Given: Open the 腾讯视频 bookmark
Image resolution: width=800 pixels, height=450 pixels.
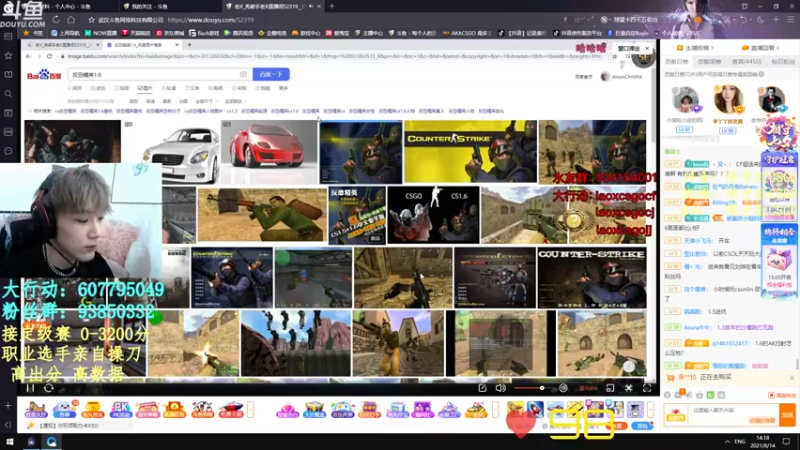Looking at the screenshot, I should click(x=239, y=33).
